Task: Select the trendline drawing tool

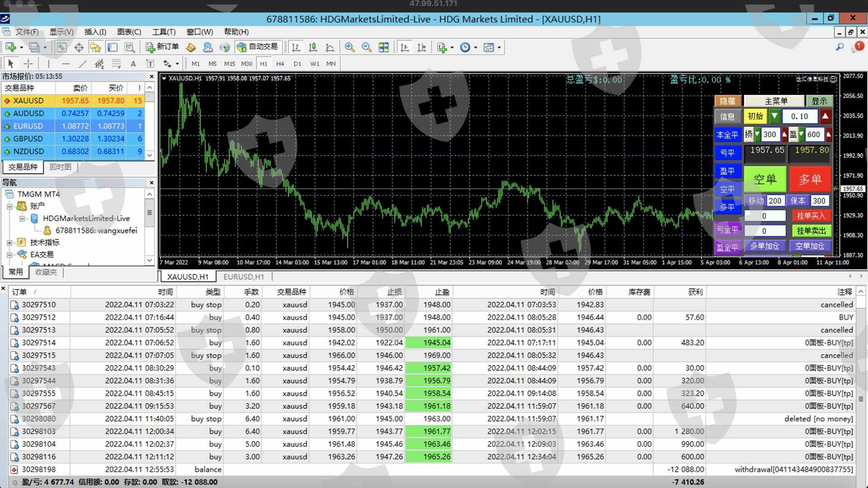Action: point(83,64)
